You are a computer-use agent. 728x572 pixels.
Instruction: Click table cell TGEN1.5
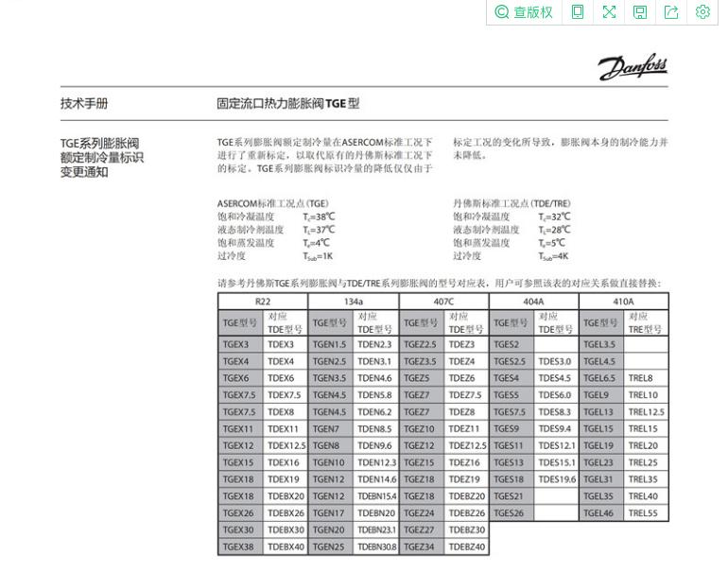tap(331, 344)
